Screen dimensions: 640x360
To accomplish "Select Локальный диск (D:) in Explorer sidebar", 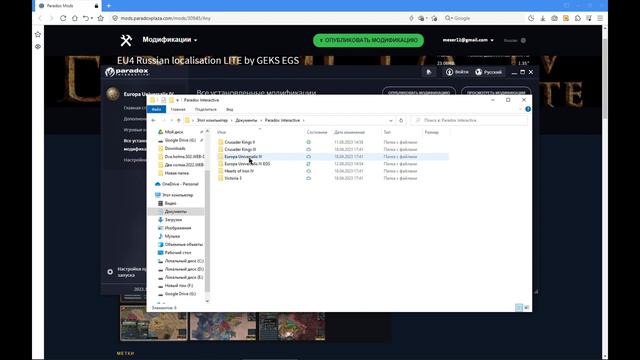I will (184, 269).
